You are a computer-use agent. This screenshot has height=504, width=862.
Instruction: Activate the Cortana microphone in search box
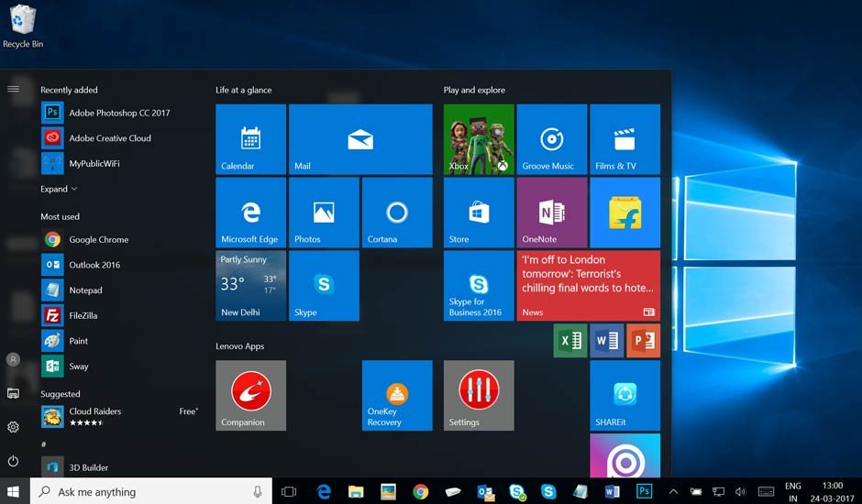258,491
